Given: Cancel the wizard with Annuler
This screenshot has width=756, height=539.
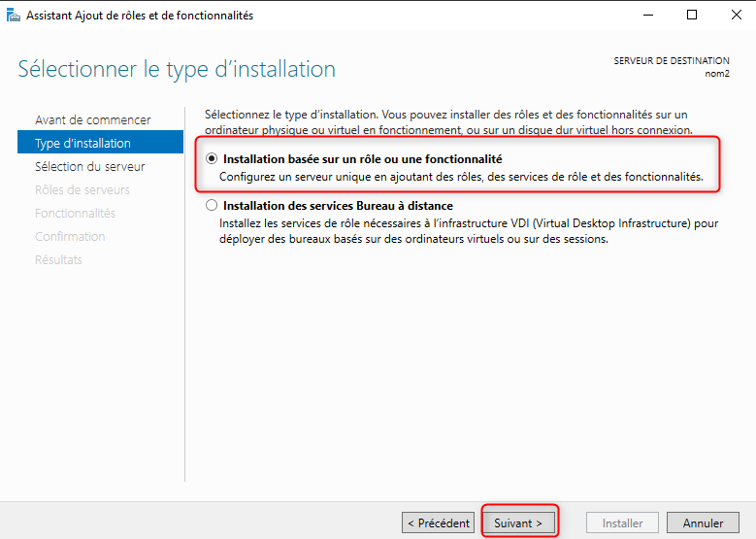Looking at the screenshot, I should point(703,523).
